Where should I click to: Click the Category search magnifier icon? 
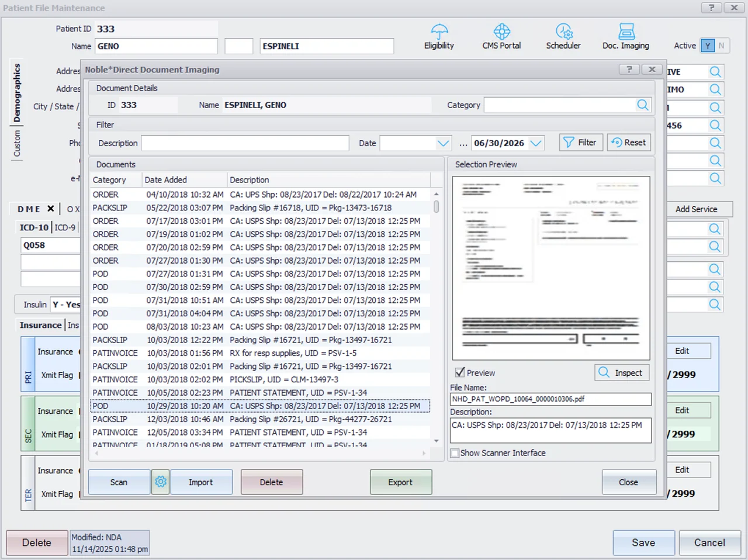pos(643,105)
